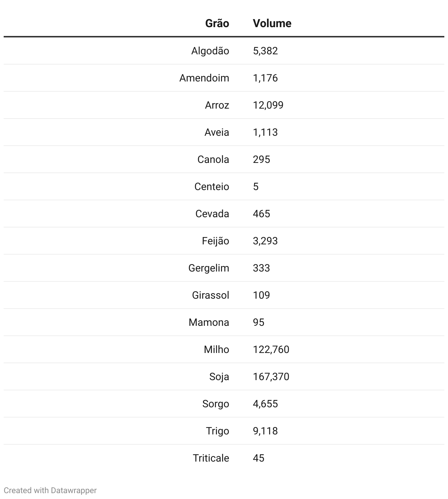Click the Milho volume value 122,760
The width and height of the screenshot is (448, 499).
point(271,350)
